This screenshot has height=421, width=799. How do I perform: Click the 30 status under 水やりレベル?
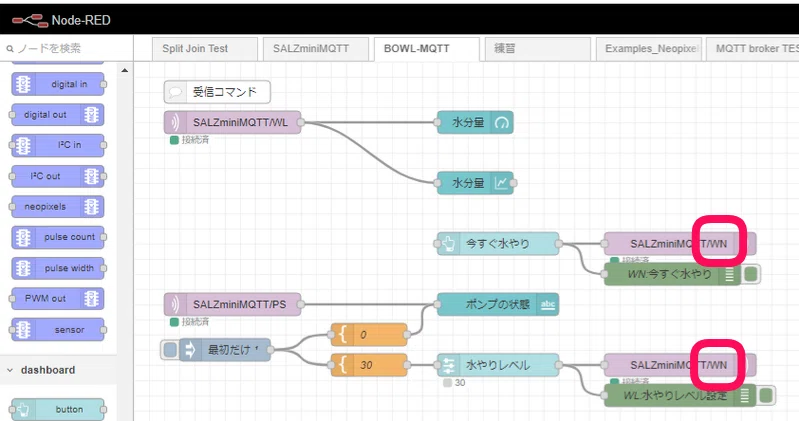click(455, 383)
